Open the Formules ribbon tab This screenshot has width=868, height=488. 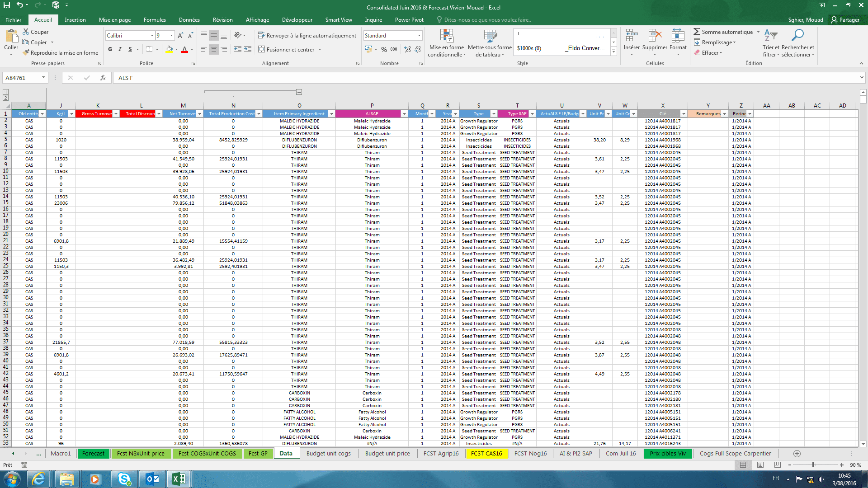tap(155, 20)
